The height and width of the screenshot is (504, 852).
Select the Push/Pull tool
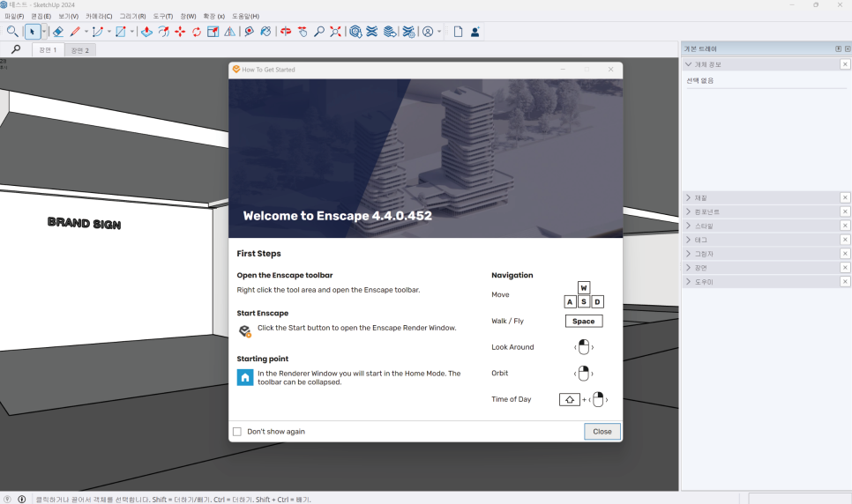point(146,32)
